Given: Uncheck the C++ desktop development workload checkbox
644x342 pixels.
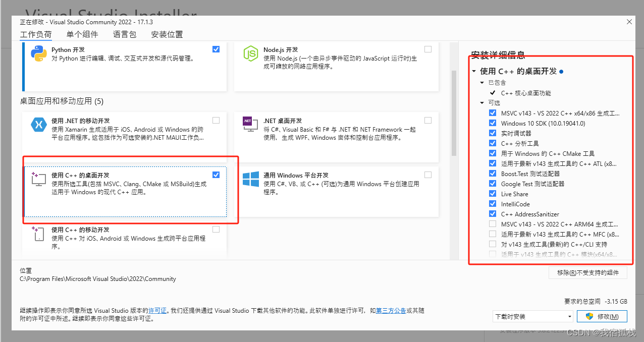Looking at the screenshot, I should tap(216, 175).
